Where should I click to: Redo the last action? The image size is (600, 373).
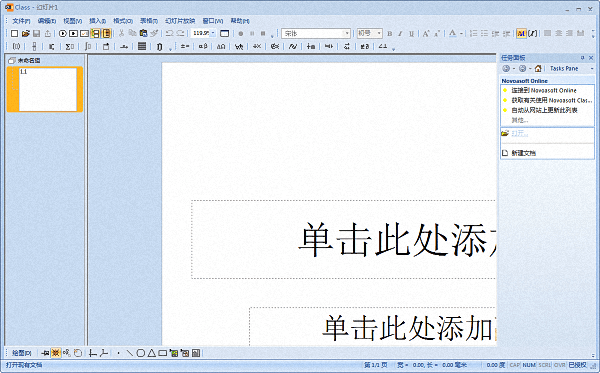(x=181, y=34)
